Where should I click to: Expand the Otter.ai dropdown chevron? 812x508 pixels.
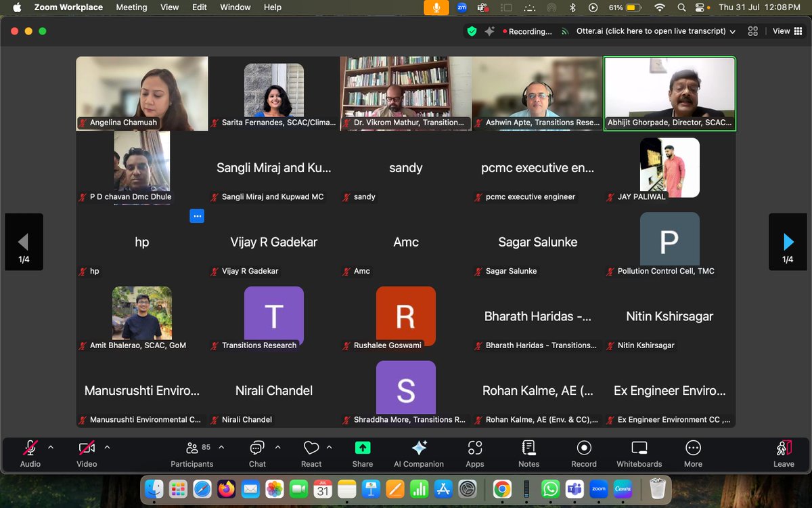click(732, 31)
